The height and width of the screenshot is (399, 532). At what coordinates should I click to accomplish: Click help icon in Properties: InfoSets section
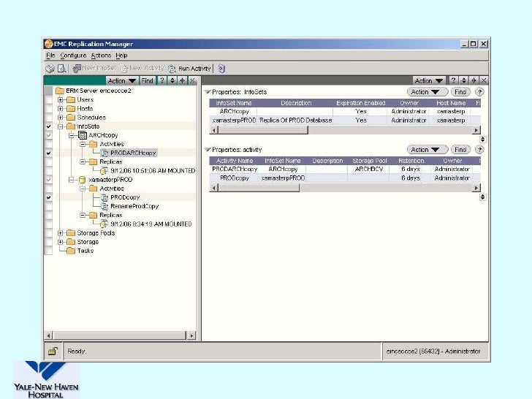click(x=479, y=92)
